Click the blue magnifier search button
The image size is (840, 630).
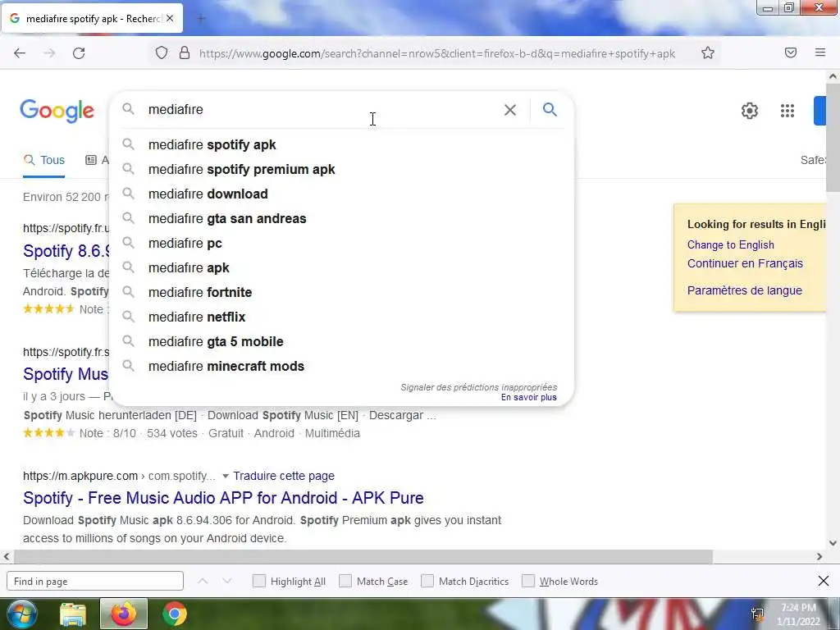(550, 109)
